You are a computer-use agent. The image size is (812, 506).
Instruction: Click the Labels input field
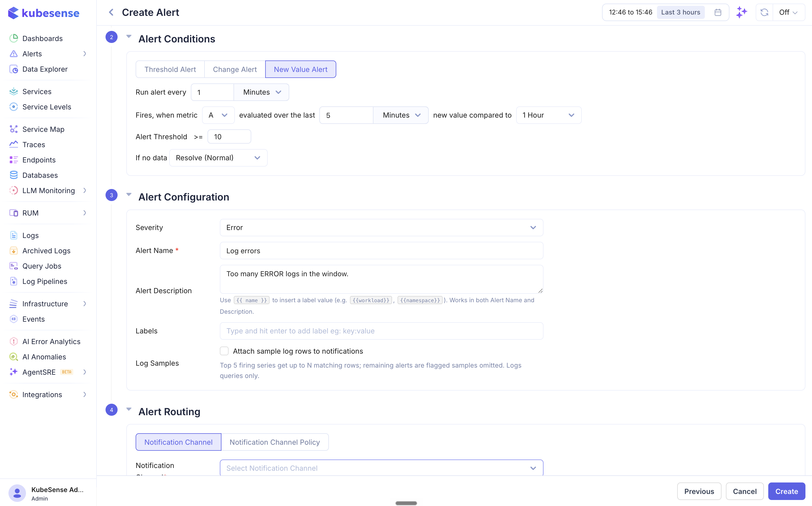pyautogui.click(x=381, y=331)
